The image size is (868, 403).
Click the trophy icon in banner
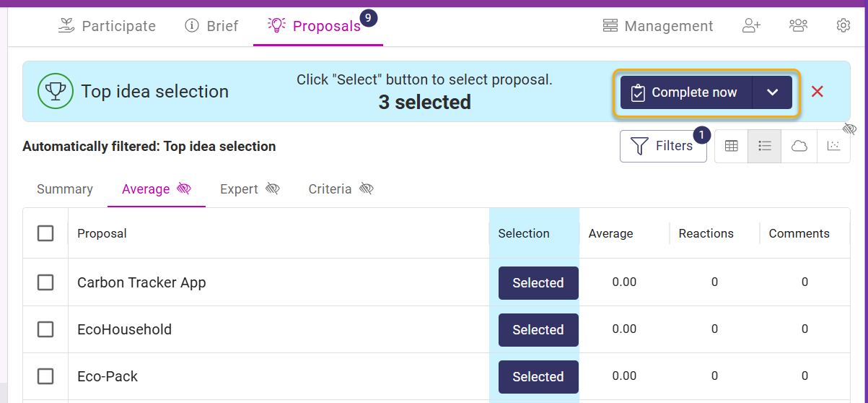56,91
